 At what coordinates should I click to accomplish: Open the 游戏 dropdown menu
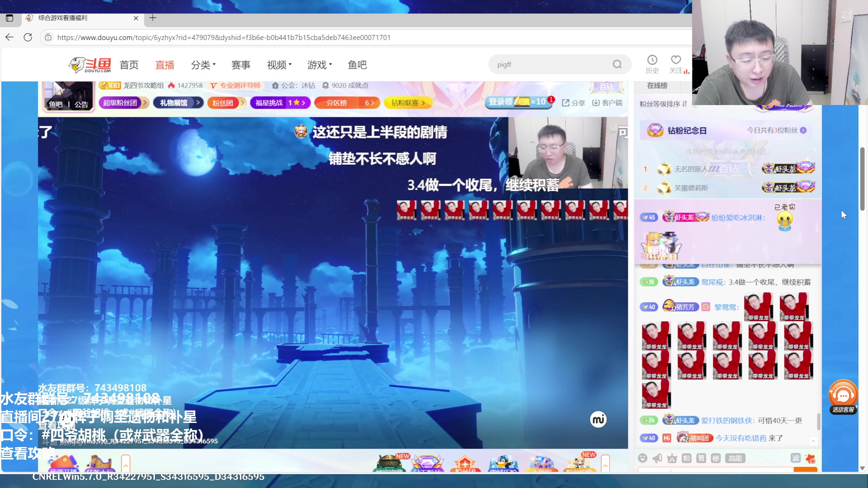click(x=319, y=64)
